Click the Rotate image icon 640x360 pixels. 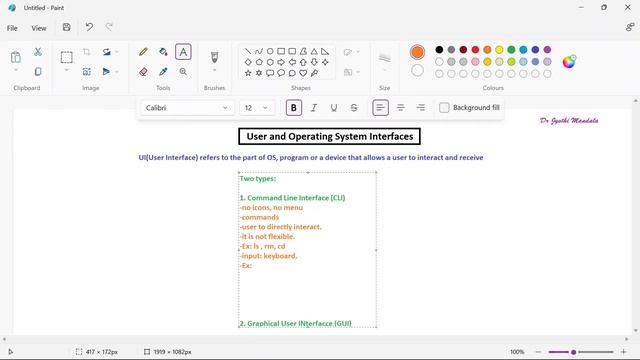[107, 51]
